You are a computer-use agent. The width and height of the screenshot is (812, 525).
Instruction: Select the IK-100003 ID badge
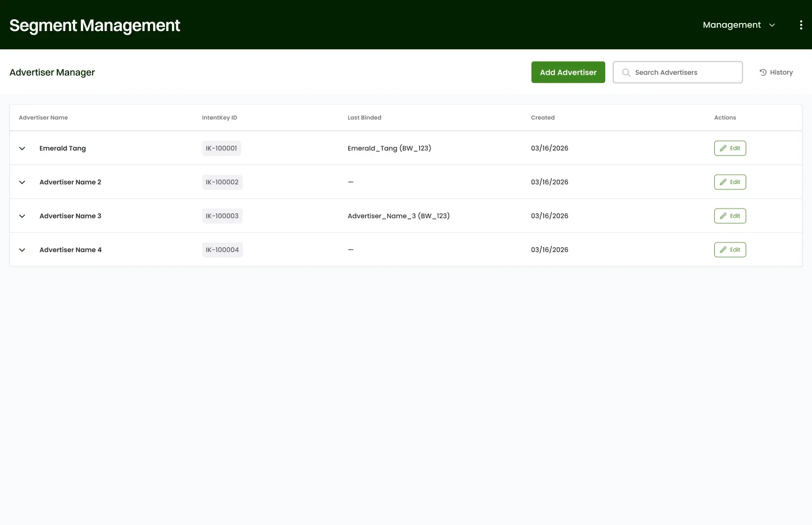point(222,216)
